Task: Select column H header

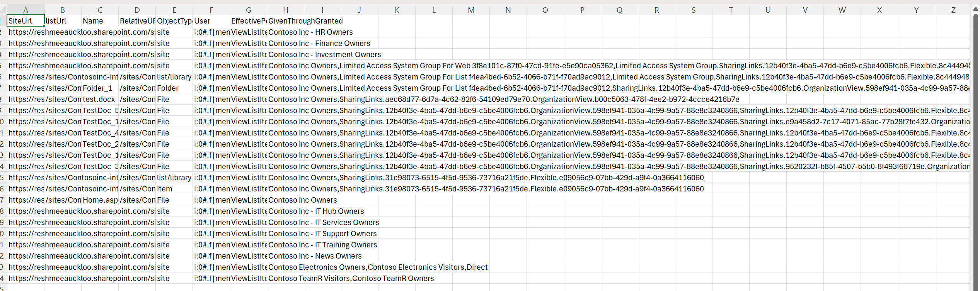Action: [x=285, y=10]
